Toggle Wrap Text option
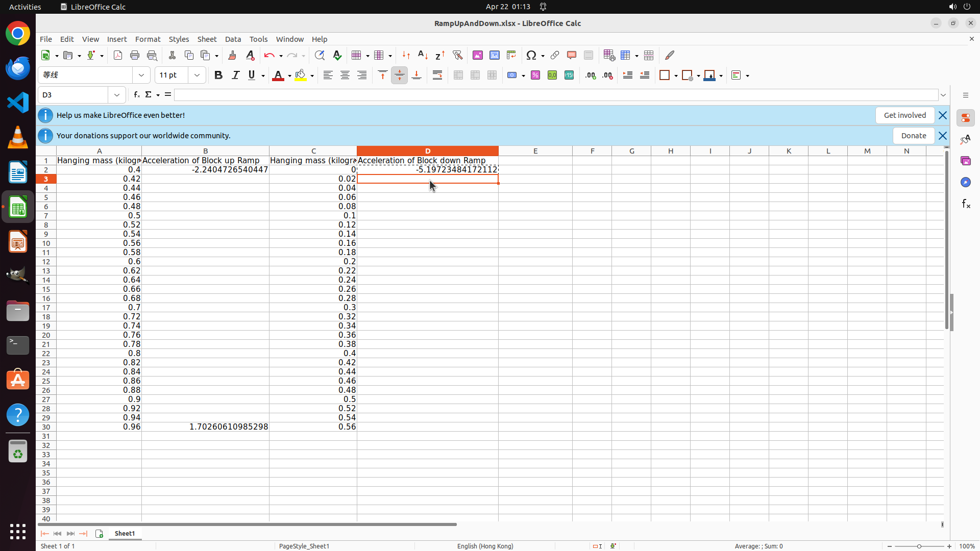Image resolution: width=980 pixels, height=551 pixels. point(437,76)
